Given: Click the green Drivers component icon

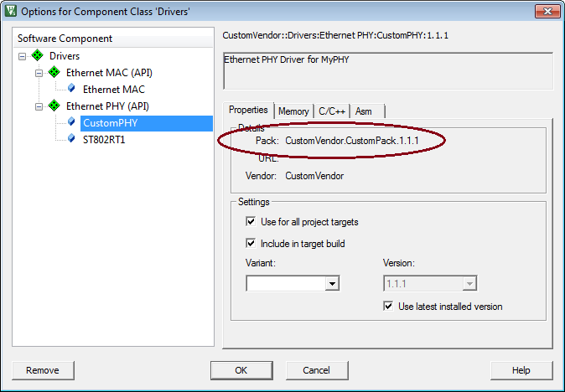Looking at the screenshot, I should [37, 56].
